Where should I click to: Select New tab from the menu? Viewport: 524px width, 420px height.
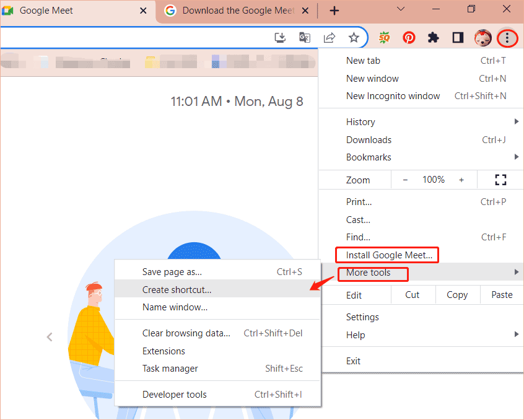point(421,61)
